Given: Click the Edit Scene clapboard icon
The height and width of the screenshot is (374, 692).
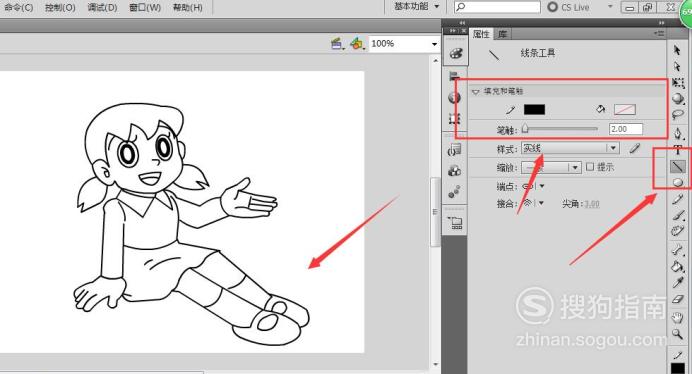Looking at the screenshot, I should point(338,44).
